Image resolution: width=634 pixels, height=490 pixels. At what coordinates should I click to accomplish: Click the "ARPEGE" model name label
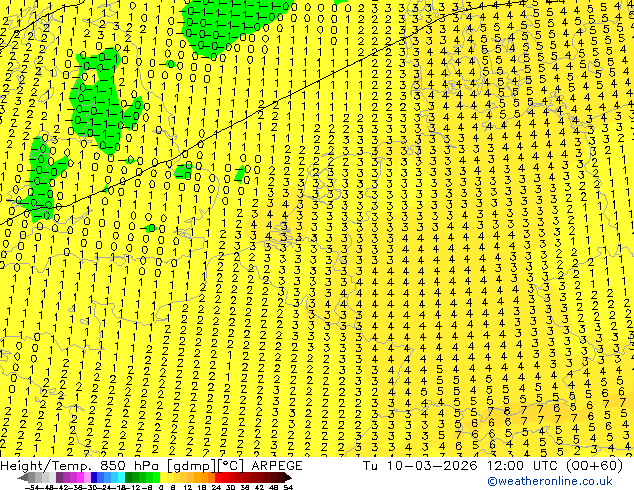click(277, 465)
